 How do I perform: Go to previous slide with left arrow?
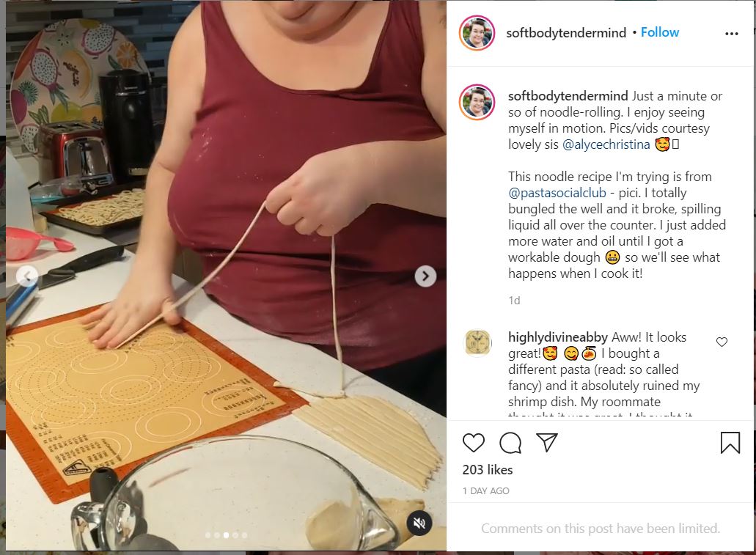pyautogui.click(x=26, y=276)
